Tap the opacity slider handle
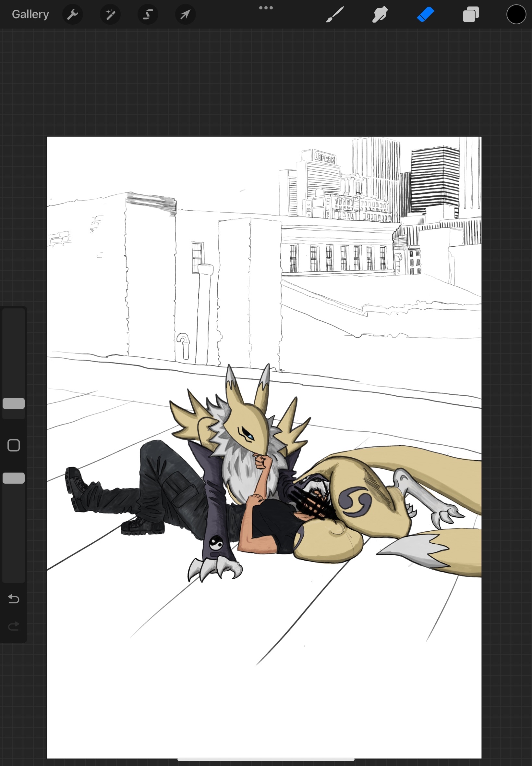532x766 pixels. point(14,478)
